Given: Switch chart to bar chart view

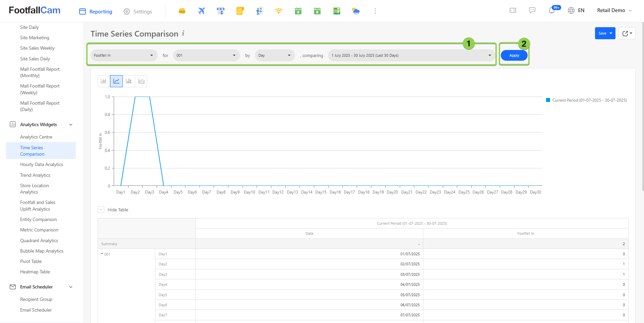Looking at the screenshot, I should pos(104,81).
